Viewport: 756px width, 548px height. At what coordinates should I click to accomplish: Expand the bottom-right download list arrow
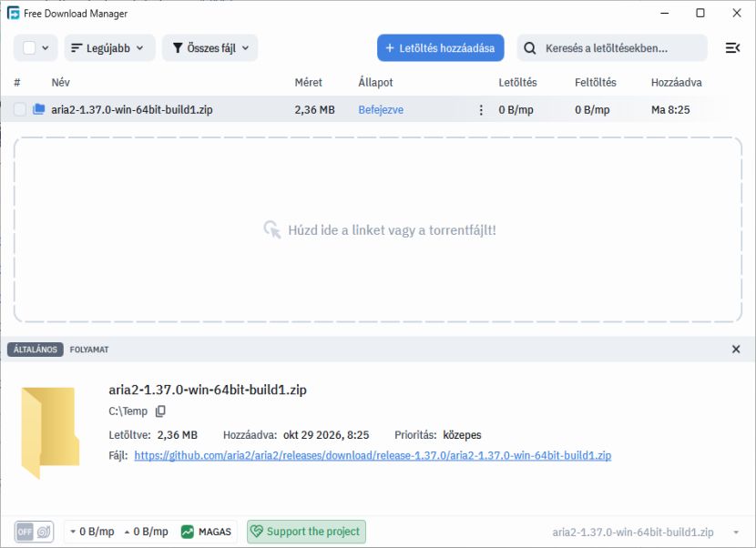tap(736, 533)
